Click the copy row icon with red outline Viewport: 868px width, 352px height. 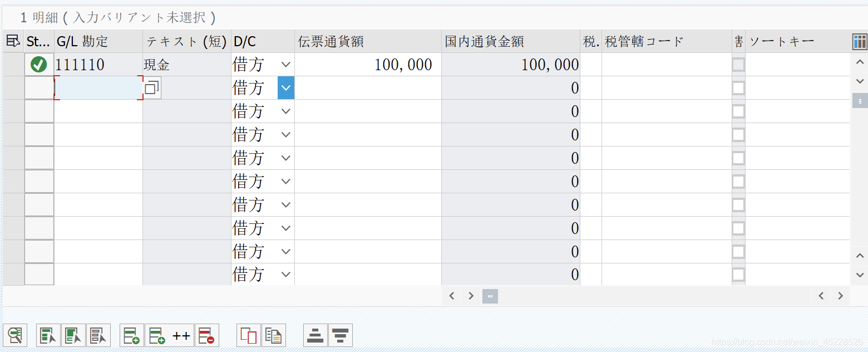click(249, 335)
